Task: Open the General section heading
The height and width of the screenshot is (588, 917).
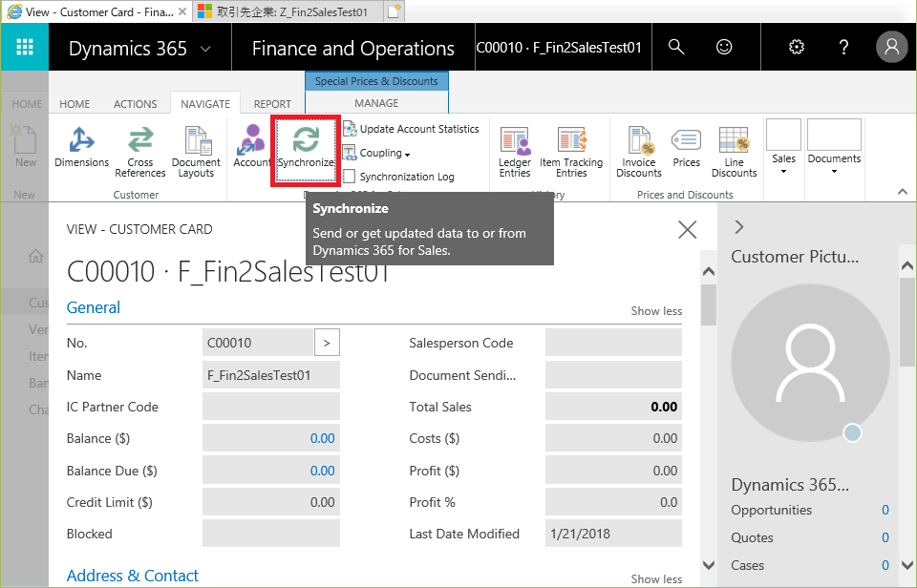Action: click(x=93, y=307)
